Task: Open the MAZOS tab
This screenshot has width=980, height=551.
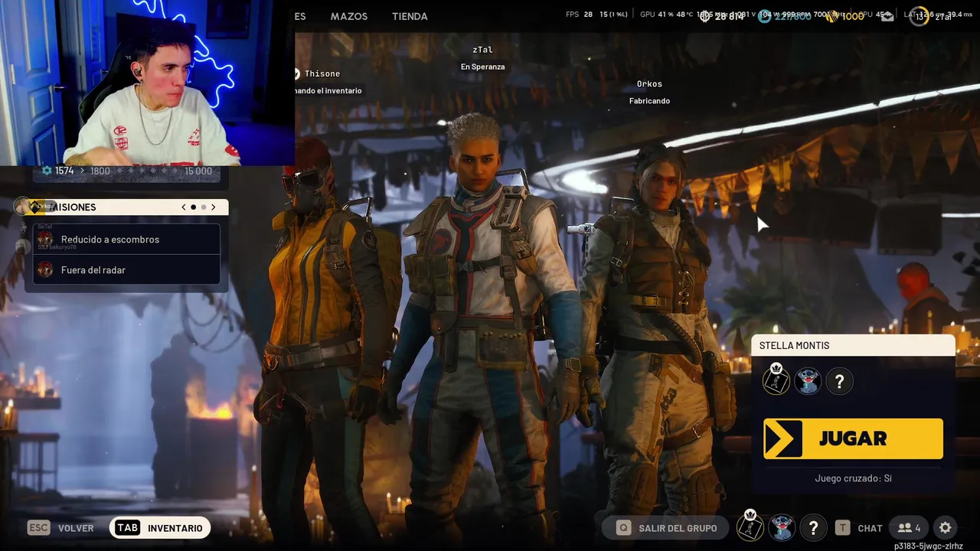Action: point(349,16)
